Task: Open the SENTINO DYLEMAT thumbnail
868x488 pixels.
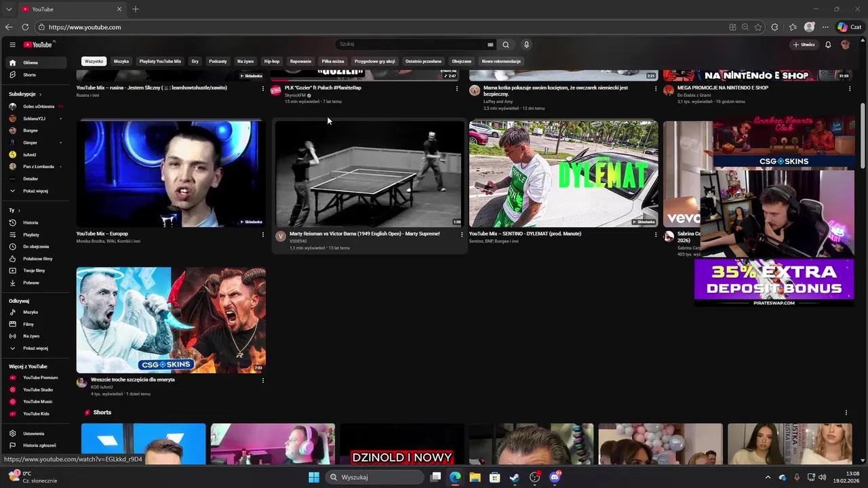Action: point(564,174)
